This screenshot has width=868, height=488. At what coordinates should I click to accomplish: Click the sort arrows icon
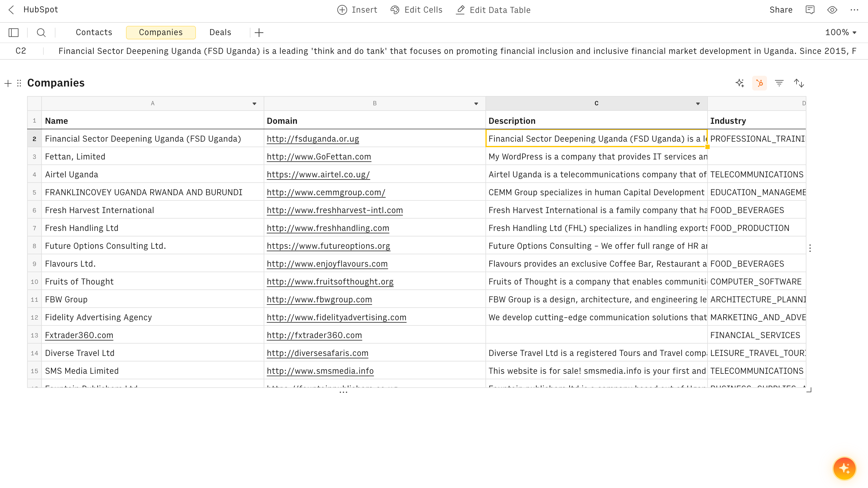coord(799,83)
